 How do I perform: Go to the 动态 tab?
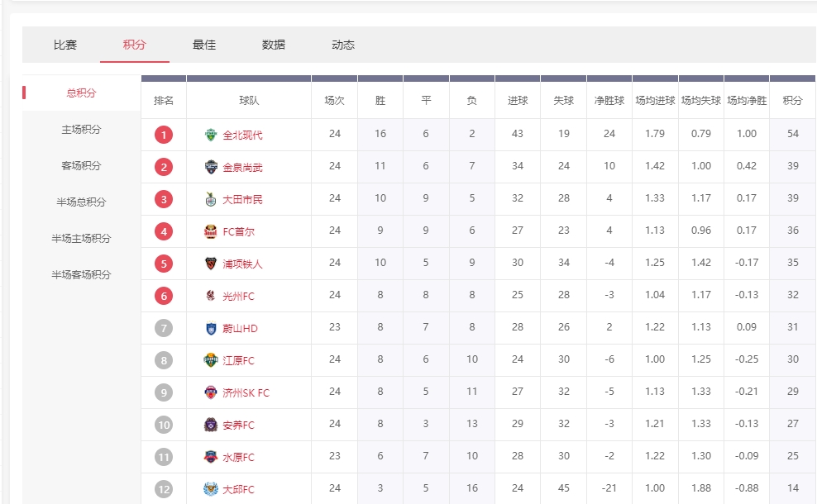pyautogui.click(x=343, y=45)
